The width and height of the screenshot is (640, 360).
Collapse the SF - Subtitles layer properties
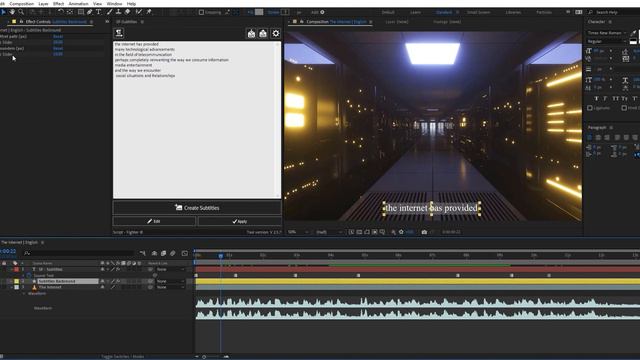(11, 269)
